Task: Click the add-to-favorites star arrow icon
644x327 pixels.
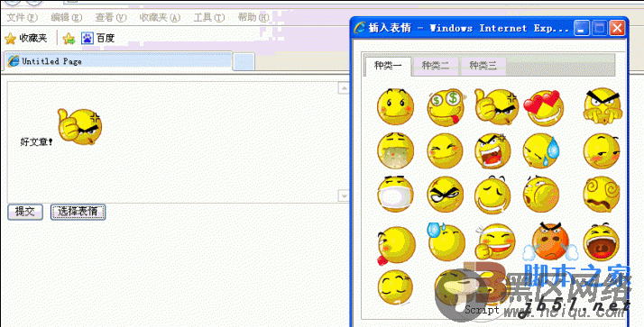Action: (69, 39)
